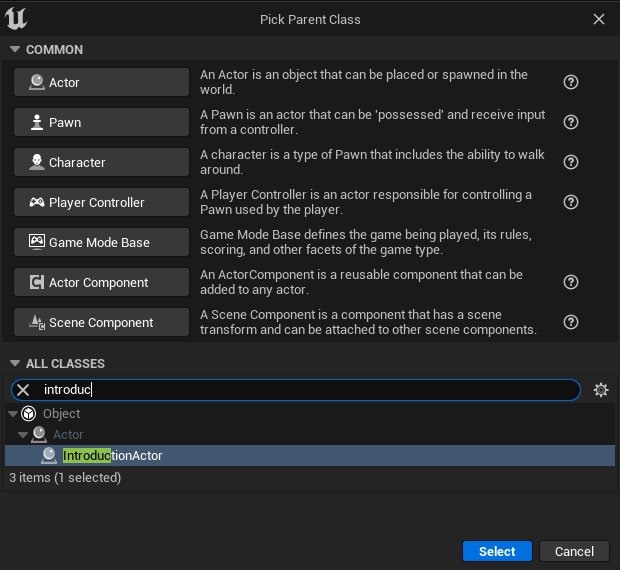Open help for Player Controller class

click(571, 202)
